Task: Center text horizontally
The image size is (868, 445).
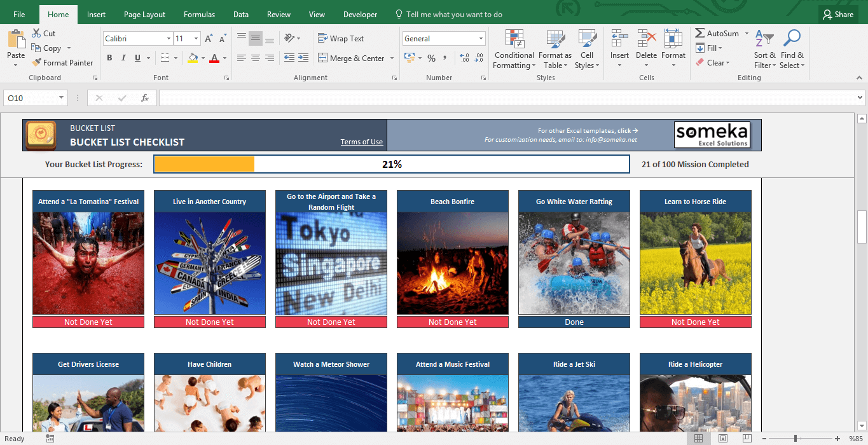Action: pyautogui.click(x=255, y=58)
